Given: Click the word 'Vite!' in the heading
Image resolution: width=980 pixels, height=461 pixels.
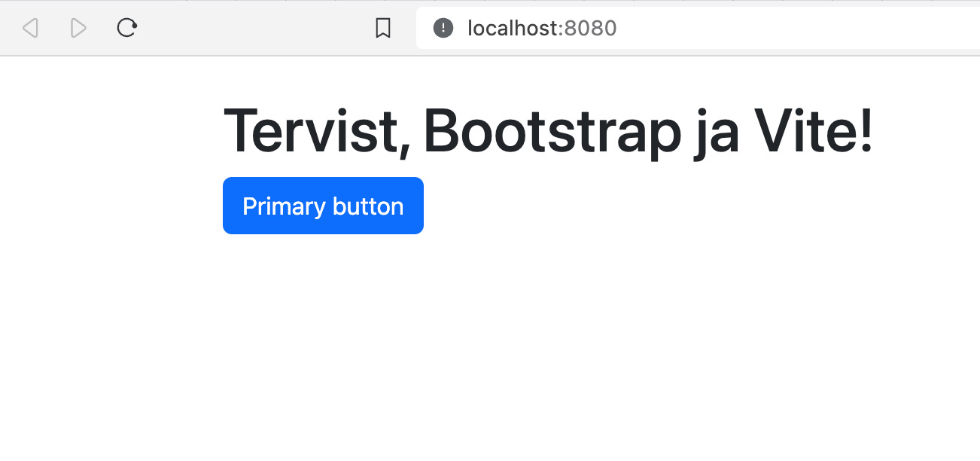Looking at the screenshot, I should click(x=813, y=131).
